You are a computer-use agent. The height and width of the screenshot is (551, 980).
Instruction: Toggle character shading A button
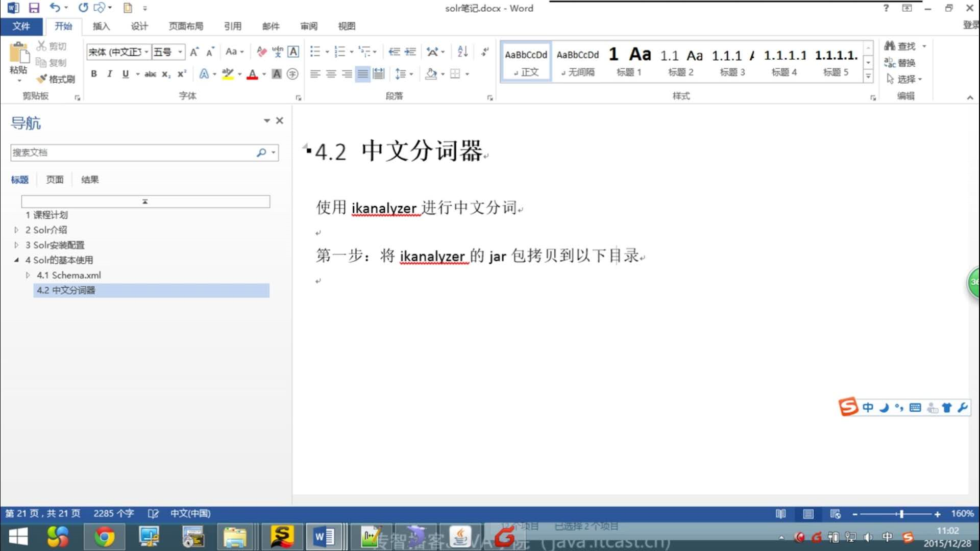(277, 74)
